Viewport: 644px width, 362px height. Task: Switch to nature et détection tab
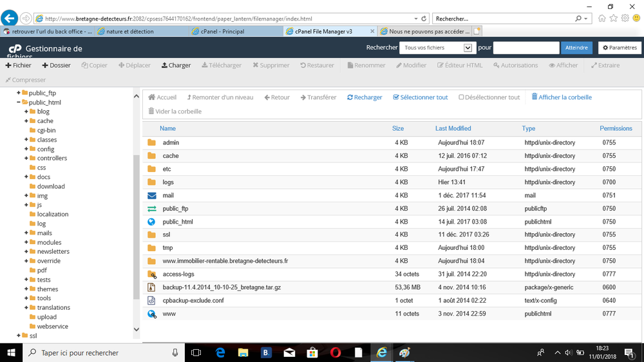click(142, 31)
